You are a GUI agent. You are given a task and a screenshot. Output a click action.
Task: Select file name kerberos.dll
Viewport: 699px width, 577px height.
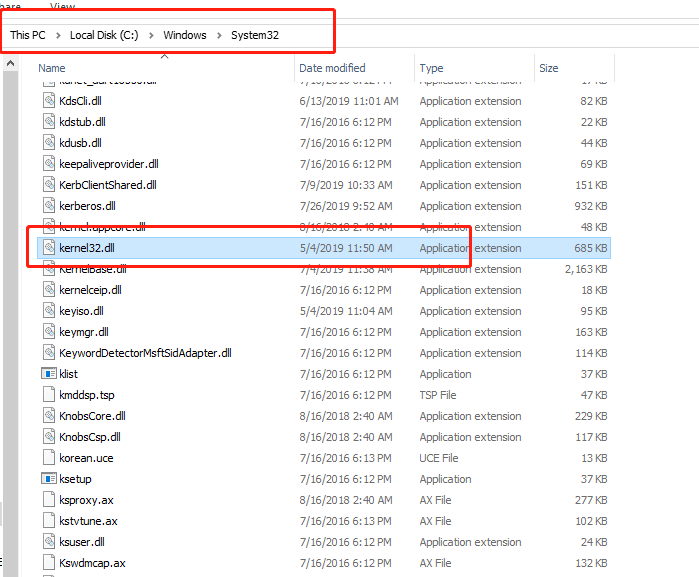[87, 206]
